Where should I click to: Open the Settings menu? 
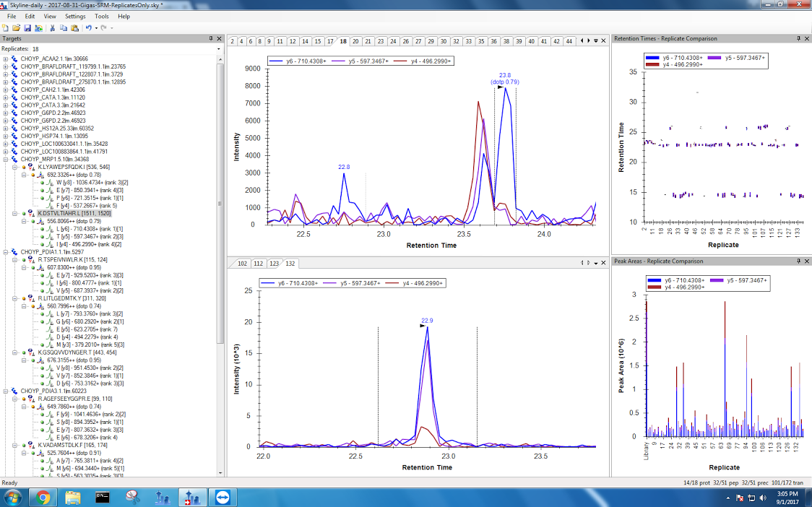tap(74, 16)
